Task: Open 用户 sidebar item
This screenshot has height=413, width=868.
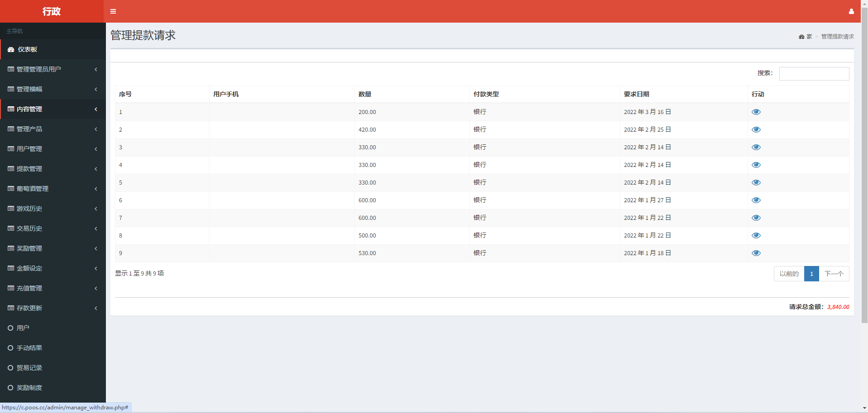Action: click(x=53, y=328)
